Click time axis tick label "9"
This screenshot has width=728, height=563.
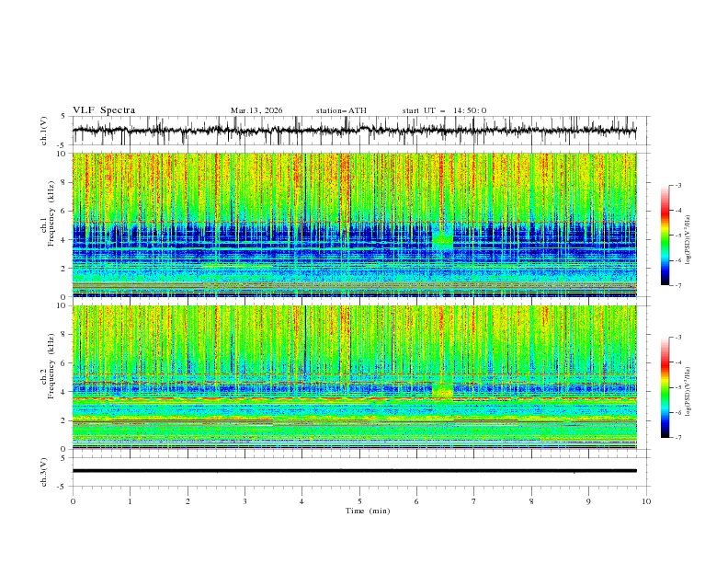click(x=588, y=501)
